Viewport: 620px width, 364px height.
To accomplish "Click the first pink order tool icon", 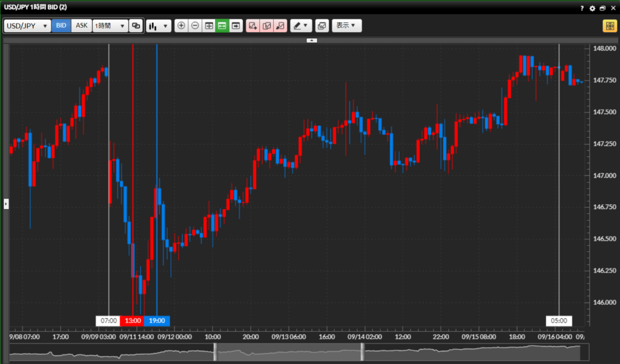I will pos(252,26).
